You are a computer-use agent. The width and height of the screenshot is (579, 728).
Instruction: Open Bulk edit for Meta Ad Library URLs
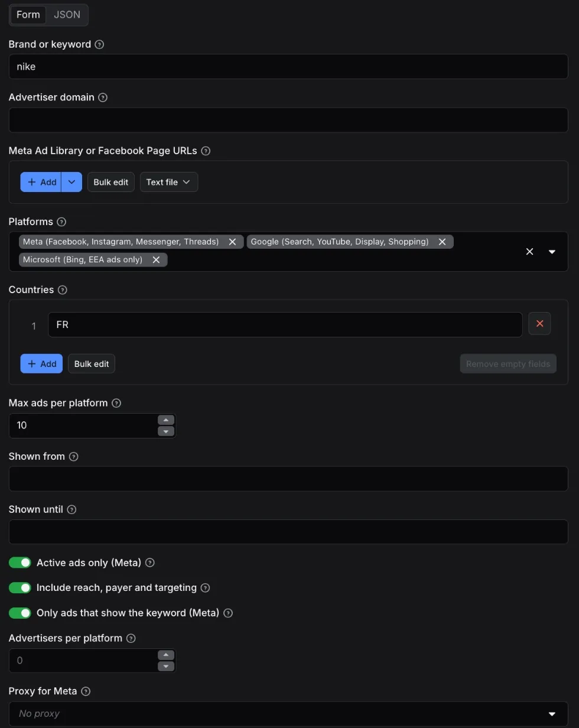pyautogui.click(x=111, y=182)
